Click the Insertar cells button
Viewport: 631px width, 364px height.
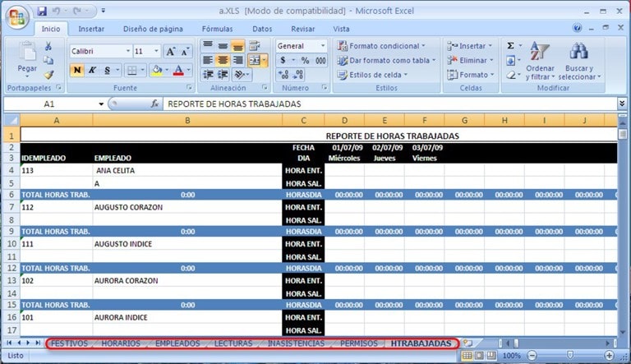tap(470, 46)
